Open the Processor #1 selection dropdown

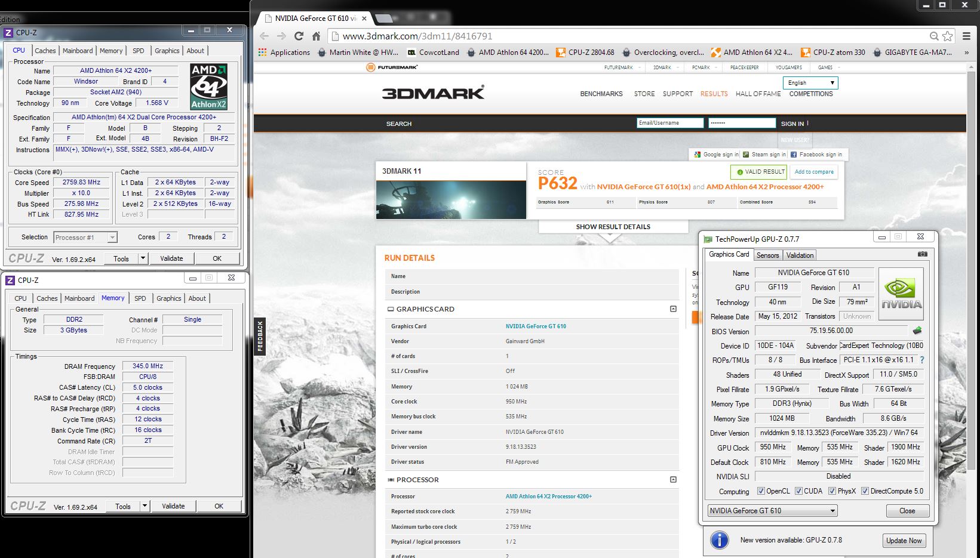point(85,238)
